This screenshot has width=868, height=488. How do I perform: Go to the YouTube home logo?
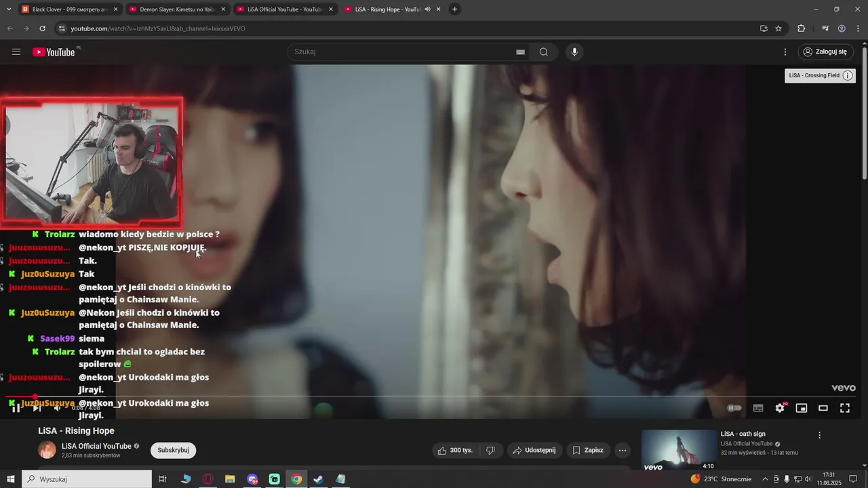[54, 52]
